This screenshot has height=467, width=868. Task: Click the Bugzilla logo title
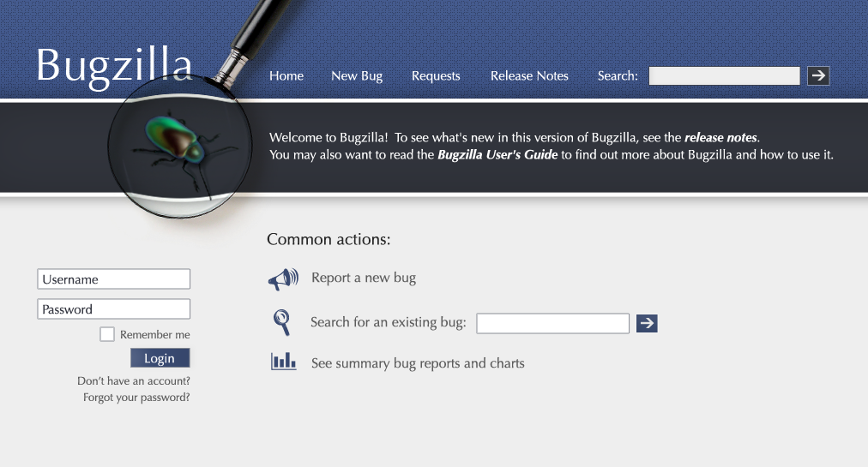tap(114, 65)
